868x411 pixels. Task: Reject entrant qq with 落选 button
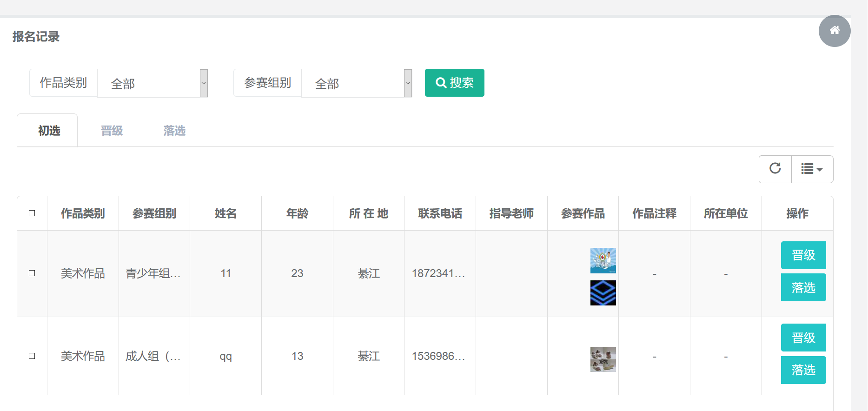pos(803,370)
